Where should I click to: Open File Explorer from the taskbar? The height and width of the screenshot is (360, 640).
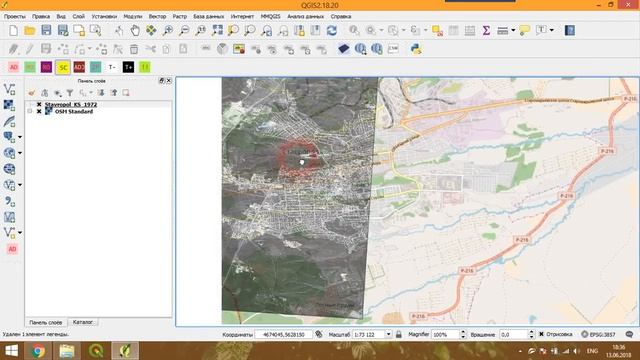67,351
